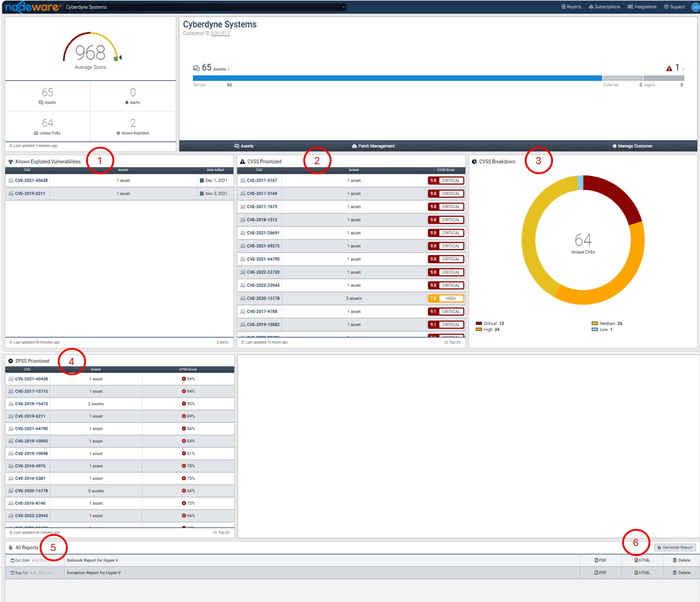Click Customer ID 9069413 link
700x602 pixels.
pyautogui.click(x=220, y=33)
